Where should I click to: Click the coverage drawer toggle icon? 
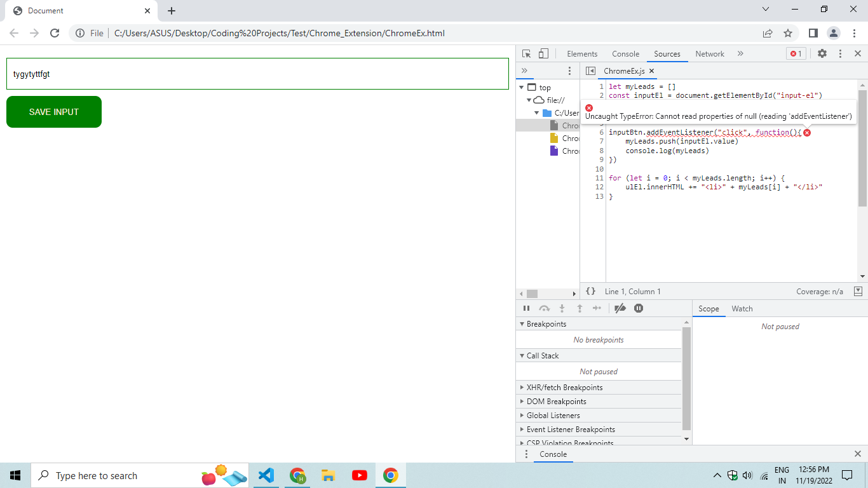(x=858, y=291)
